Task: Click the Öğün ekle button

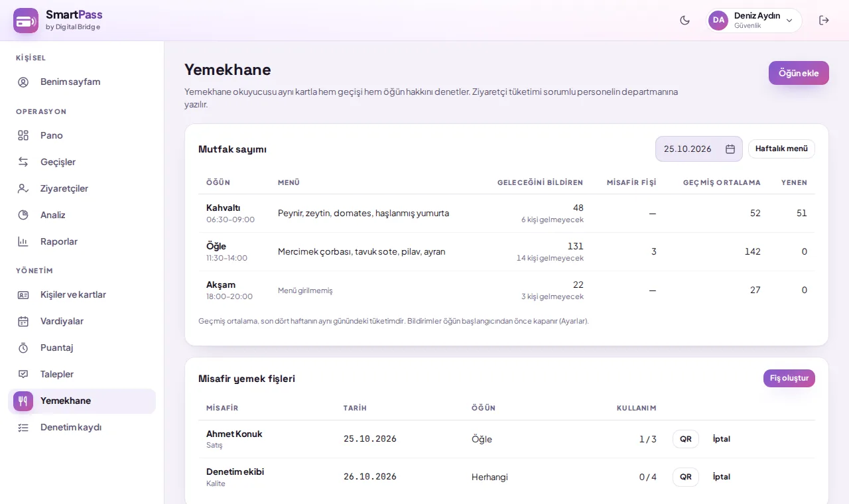Action: click(799, 73)
